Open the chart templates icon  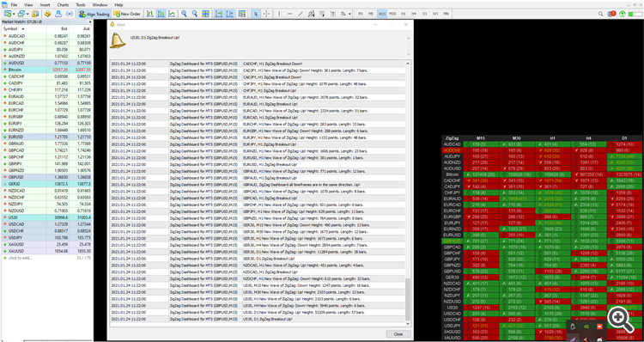coord(242,14)
